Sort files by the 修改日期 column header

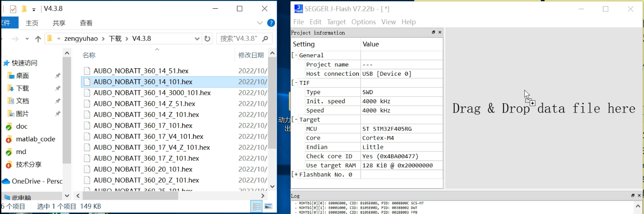(x=251, y=55)
